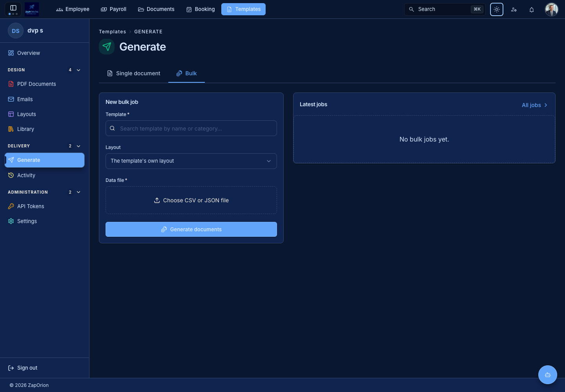This screenshot has height=392, width=565.
Task: Open the chatbot assistant button
Action: pyautogui.click(x=548, y=375)
